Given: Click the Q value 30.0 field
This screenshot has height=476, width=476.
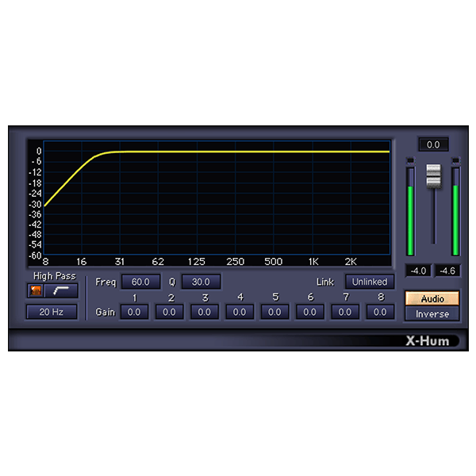Looking at the screenshot, I should point(201,282).
